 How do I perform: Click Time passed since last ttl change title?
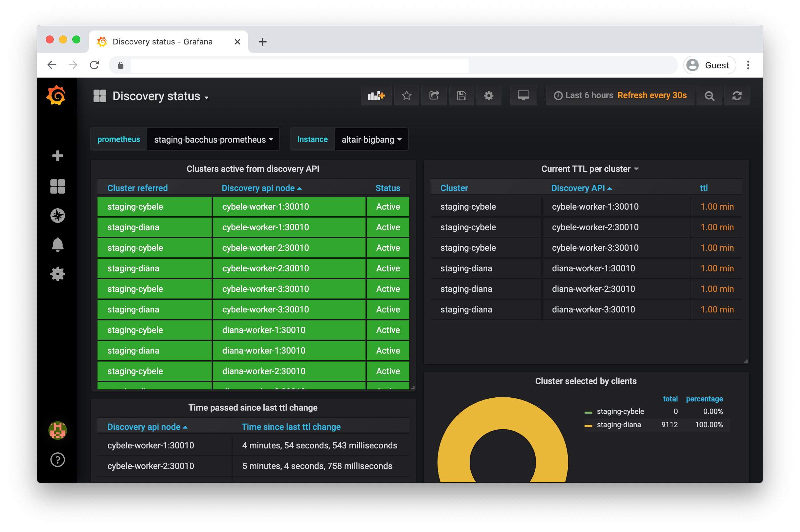pos(253,408)
